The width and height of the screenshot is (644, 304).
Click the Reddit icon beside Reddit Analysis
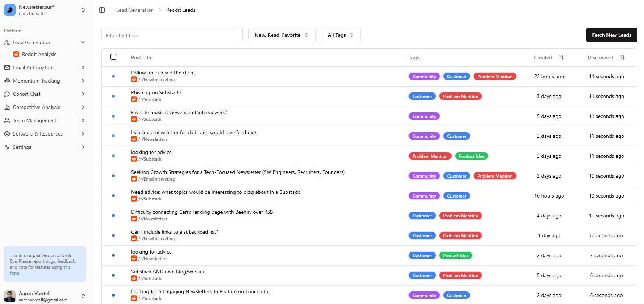[x=16, y=54]
